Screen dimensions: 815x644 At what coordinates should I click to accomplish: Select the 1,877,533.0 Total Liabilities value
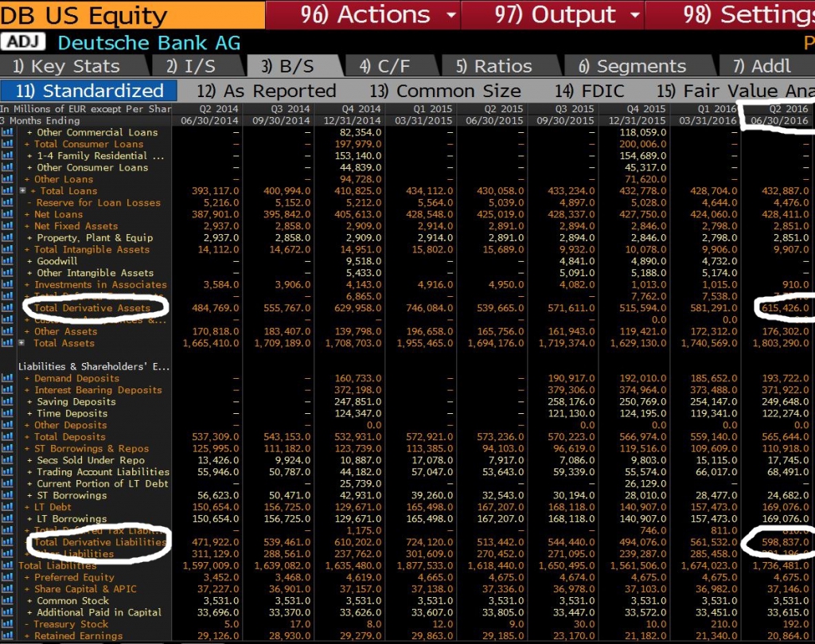pyautogui.click(x=425, y=565)
